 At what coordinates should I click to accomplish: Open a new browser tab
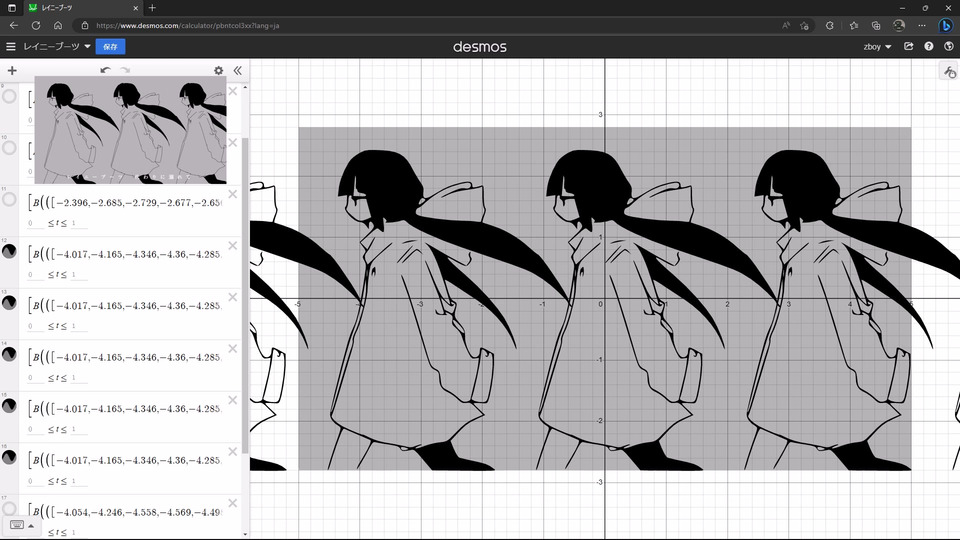coord(152,8)
